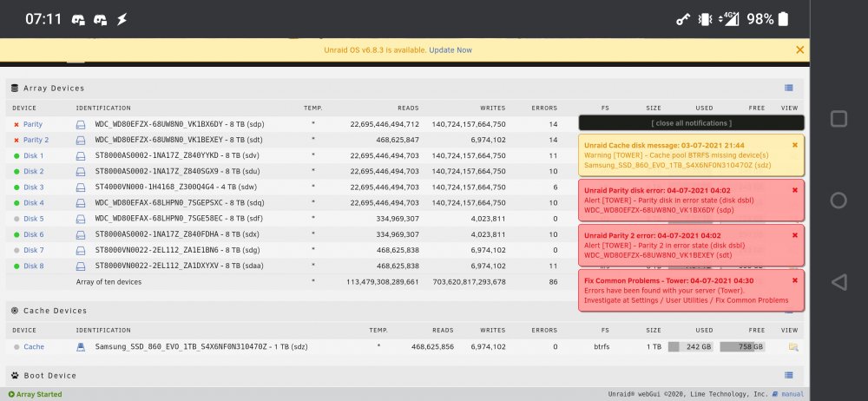Click the total errors value 86
Screen dimensions: 868x401
pos(553,282)
